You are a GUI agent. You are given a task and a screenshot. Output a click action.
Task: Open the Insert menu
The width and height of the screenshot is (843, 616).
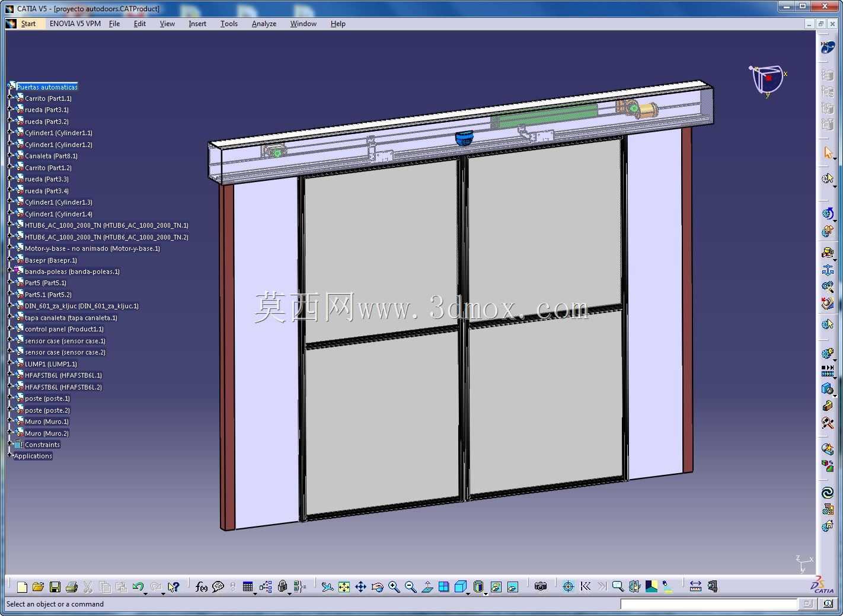(197, 24)
